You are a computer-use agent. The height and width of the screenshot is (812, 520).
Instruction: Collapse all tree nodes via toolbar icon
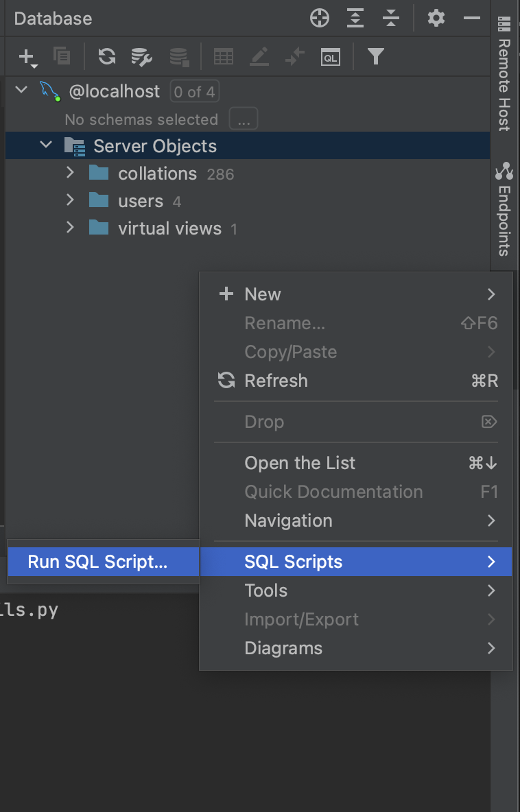coord(391,19)
